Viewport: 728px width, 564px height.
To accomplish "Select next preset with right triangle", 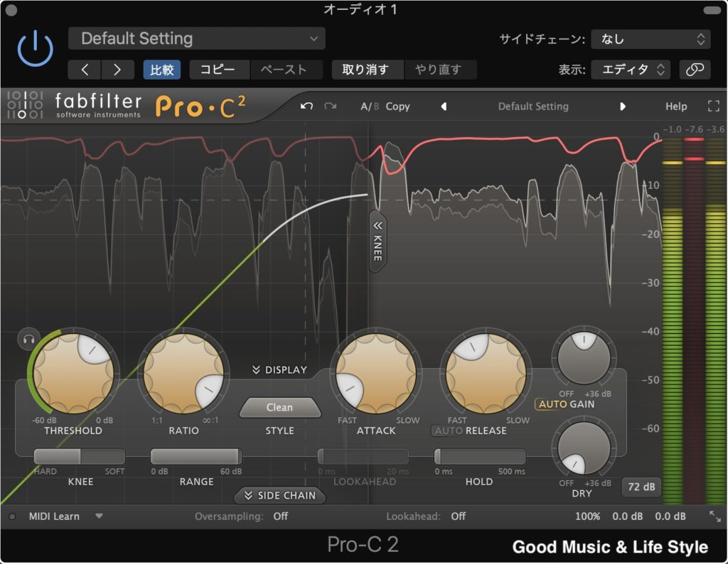I will tap(623, 107).
